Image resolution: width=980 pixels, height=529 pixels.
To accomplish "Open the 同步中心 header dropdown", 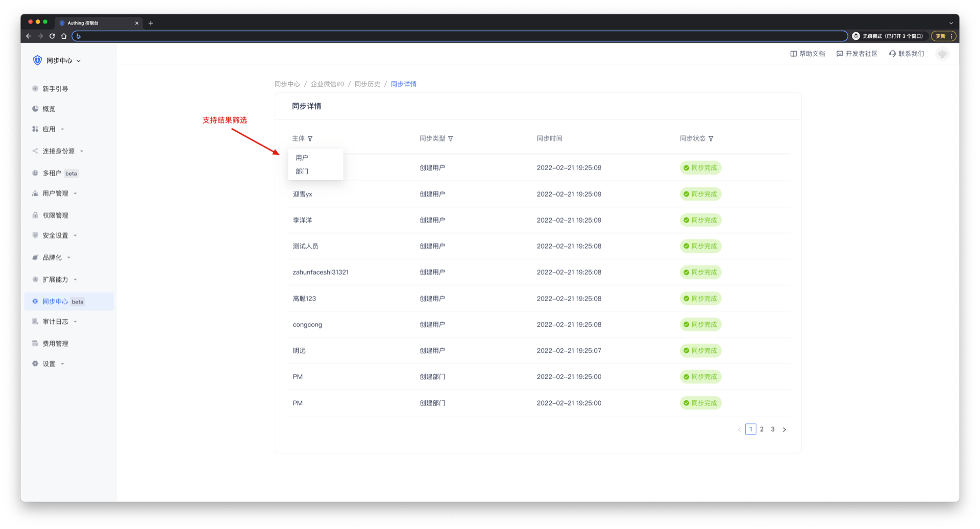I will [x=63, y=61].
